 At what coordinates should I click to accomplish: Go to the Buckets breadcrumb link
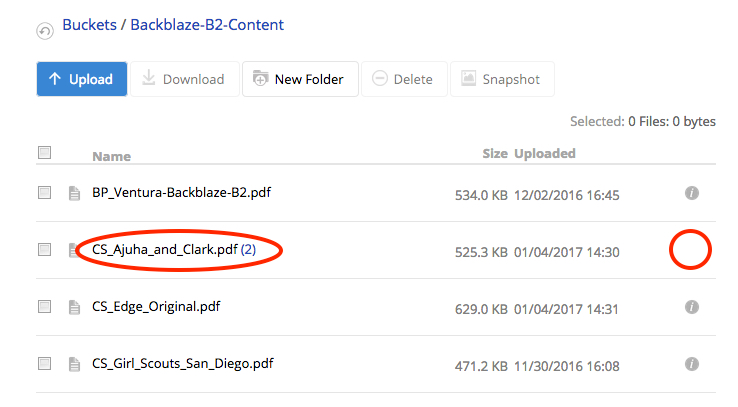coord(89,24)
